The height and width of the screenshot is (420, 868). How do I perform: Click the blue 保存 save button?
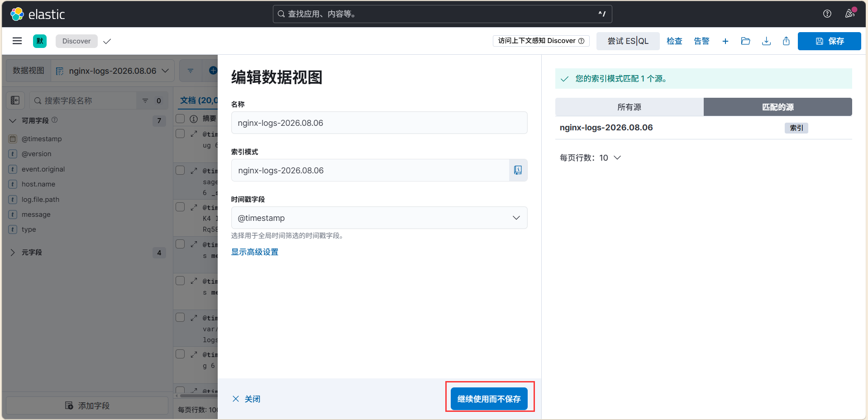(829, 41)
